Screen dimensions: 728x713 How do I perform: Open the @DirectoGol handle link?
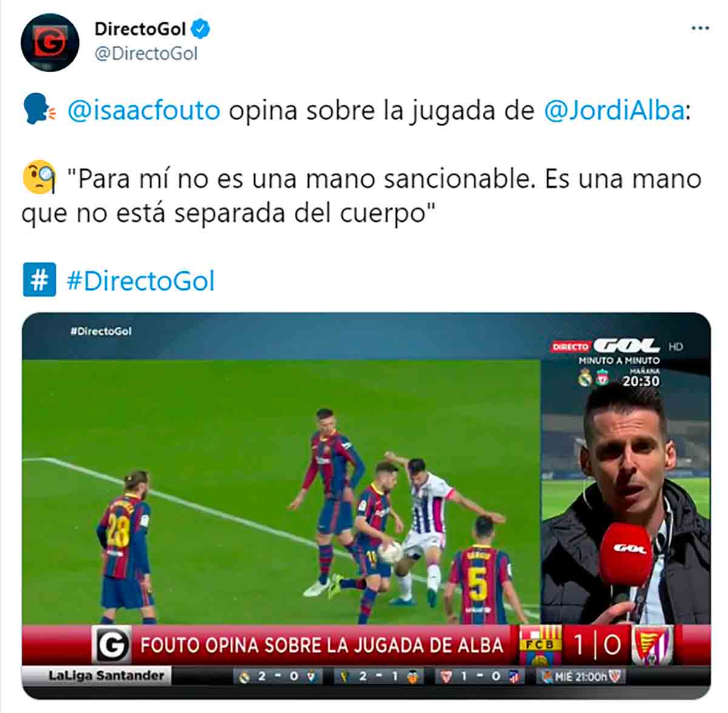click(x=146, y=54)
